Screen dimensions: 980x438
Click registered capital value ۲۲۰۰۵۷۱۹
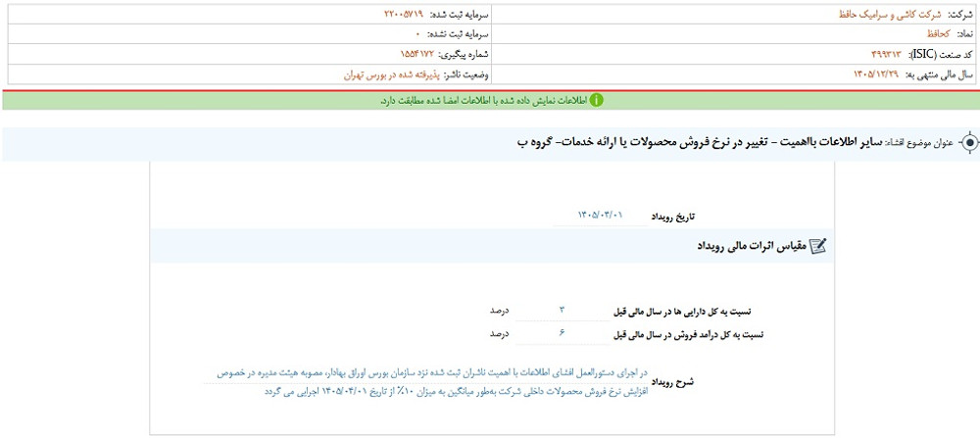(404, 14)
